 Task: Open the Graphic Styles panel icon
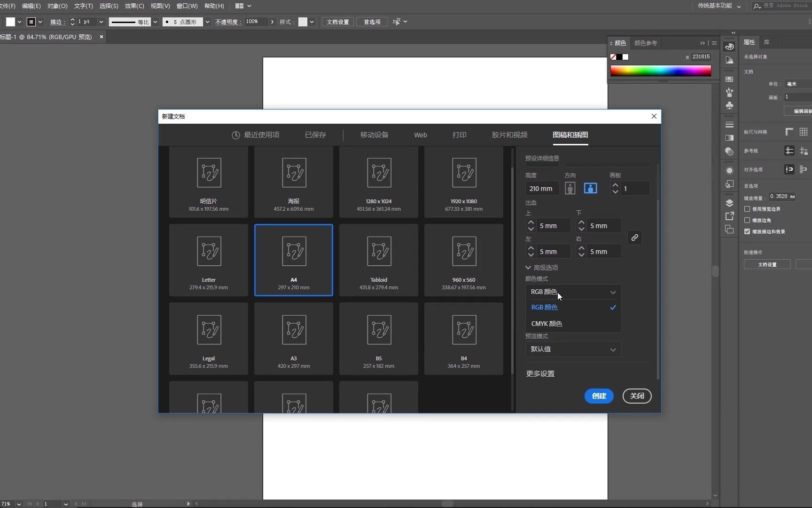(x=729, y=184)
